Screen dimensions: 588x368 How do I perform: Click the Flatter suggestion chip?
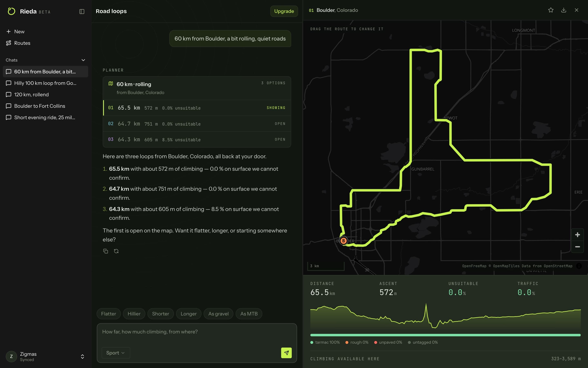click(x=109, y=314)
